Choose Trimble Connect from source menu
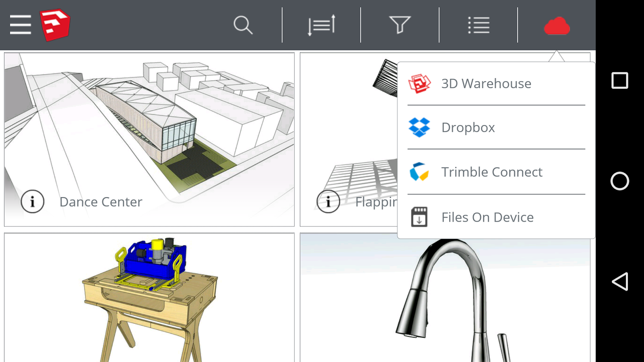This screenshot has width=644, height=362. [x=496, y=172]
